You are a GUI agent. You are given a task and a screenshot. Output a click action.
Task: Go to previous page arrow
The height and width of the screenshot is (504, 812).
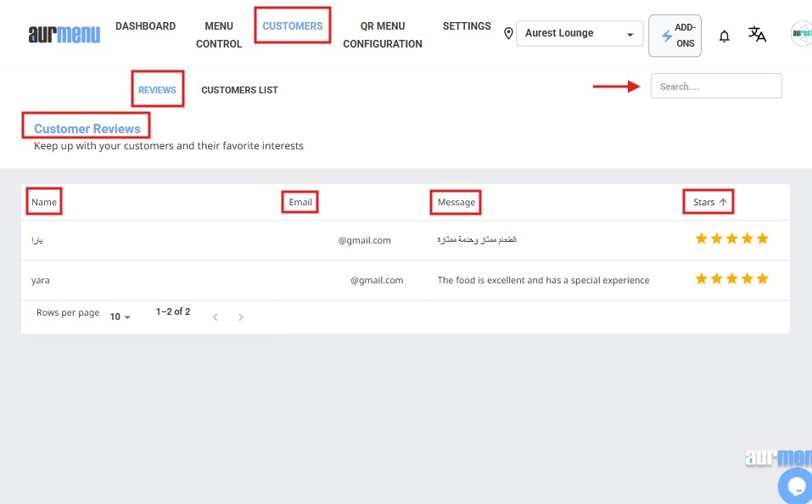click(216, 317)
